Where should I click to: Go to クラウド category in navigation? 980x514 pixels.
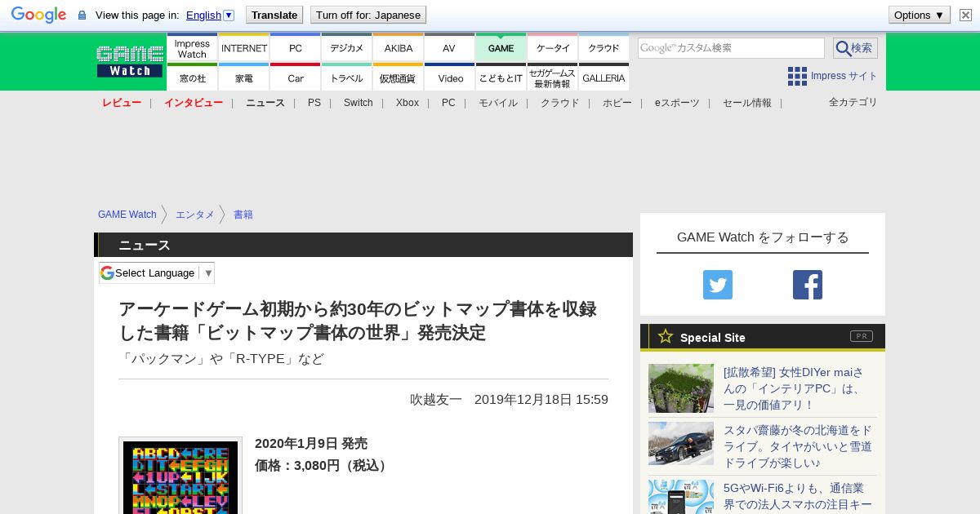click(x=560, y=103)
